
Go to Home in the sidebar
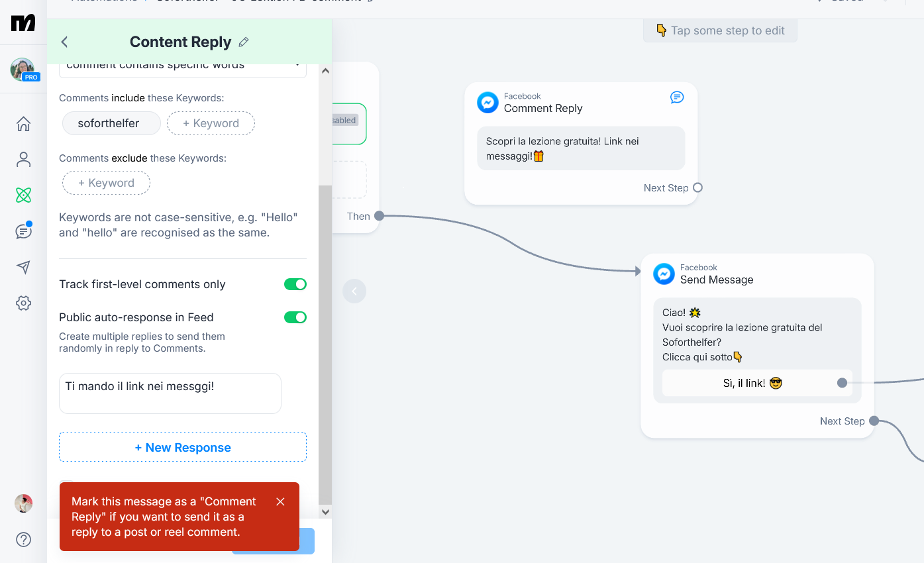point(23,124)
